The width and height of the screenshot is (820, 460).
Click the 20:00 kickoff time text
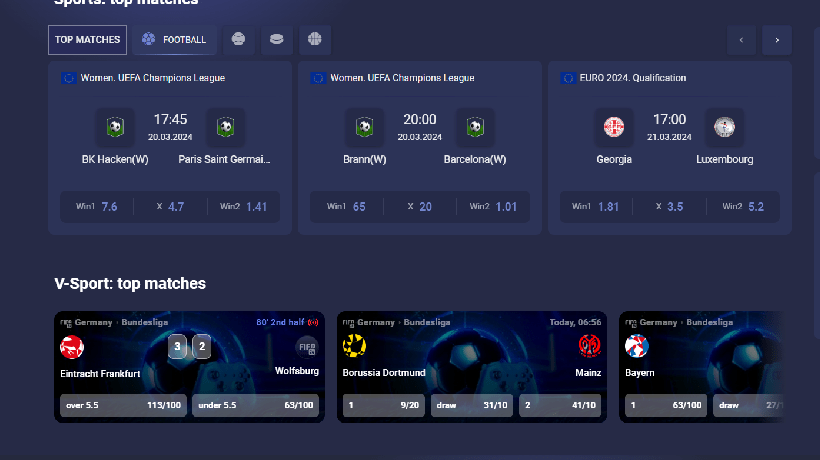tap(419, 120)
